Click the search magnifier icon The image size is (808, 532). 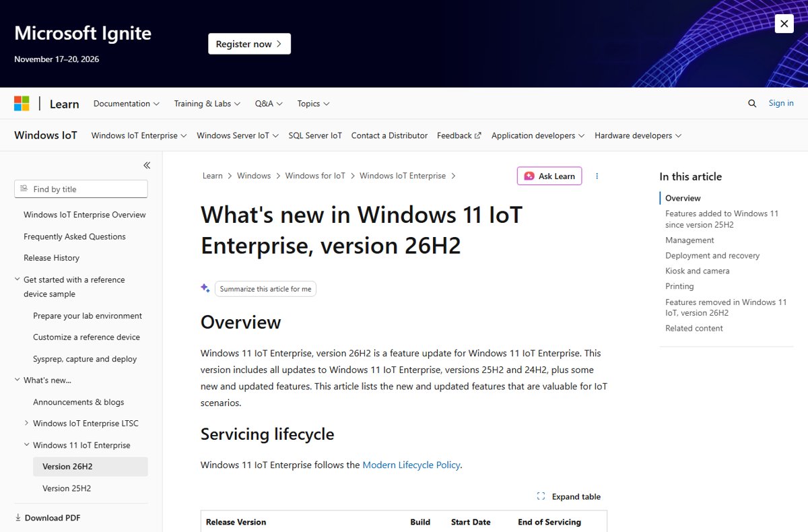tap(752, 103)
